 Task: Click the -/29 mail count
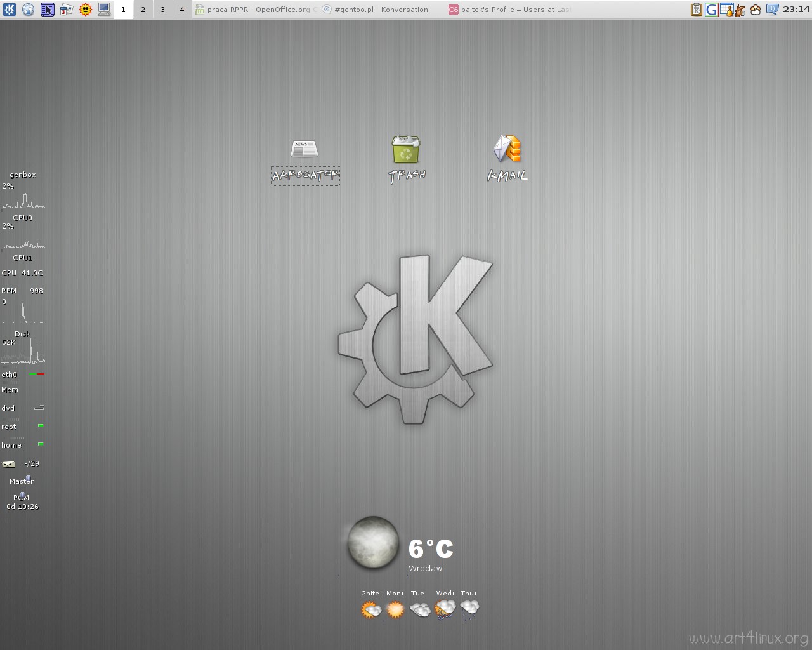click(32, 463)
